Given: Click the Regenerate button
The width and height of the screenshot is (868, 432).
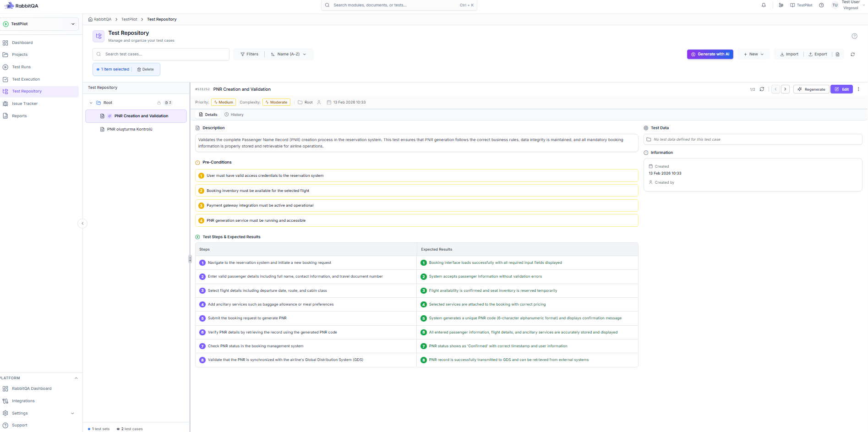Looking at the screenshot, I should 811,89.
